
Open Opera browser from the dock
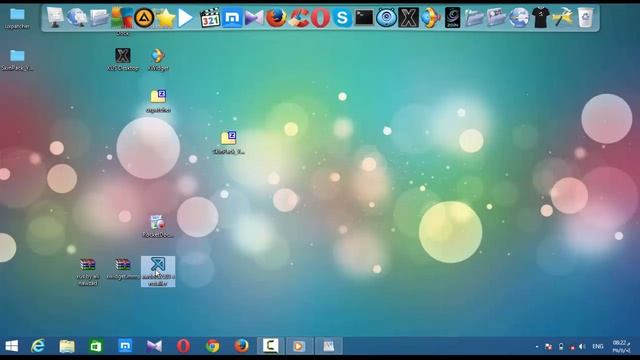(320, 18)
